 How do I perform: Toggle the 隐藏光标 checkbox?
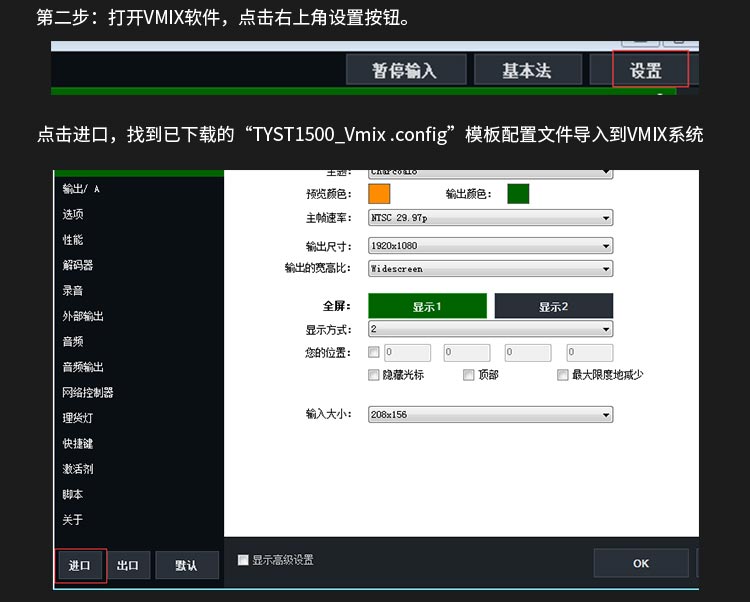(374, 375)
